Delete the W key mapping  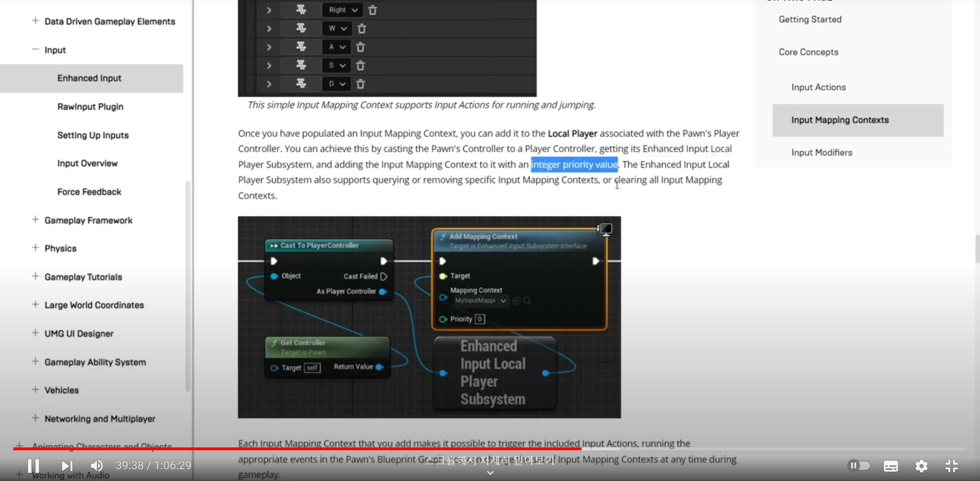[x=361, y=29]
